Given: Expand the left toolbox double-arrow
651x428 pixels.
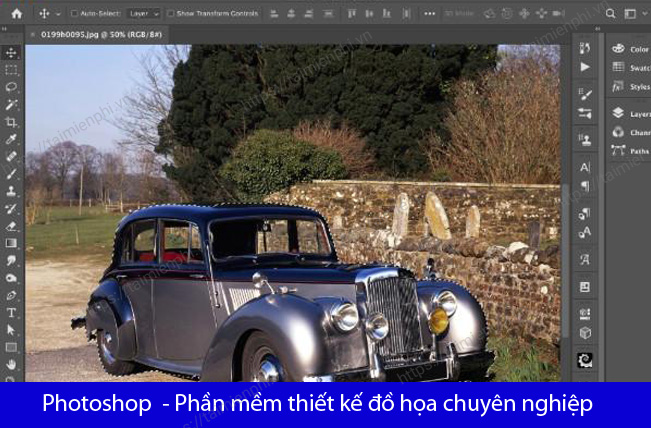Looking at the screenshot, I should [x=4, y=29].
